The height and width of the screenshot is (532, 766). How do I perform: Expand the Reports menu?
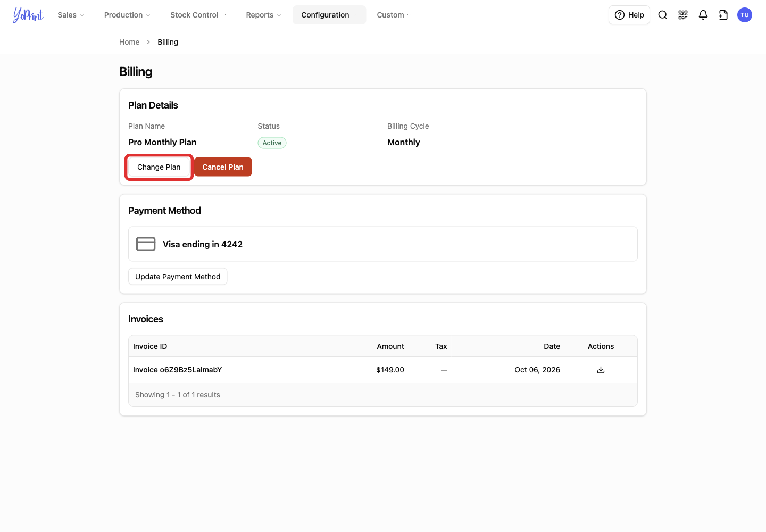[x=263, y=15]
